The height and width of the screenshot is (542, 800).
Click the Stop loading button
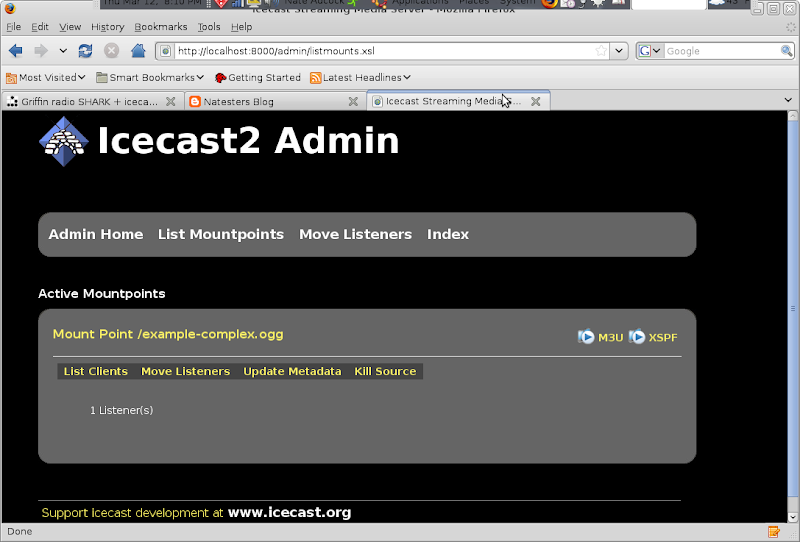111,51
